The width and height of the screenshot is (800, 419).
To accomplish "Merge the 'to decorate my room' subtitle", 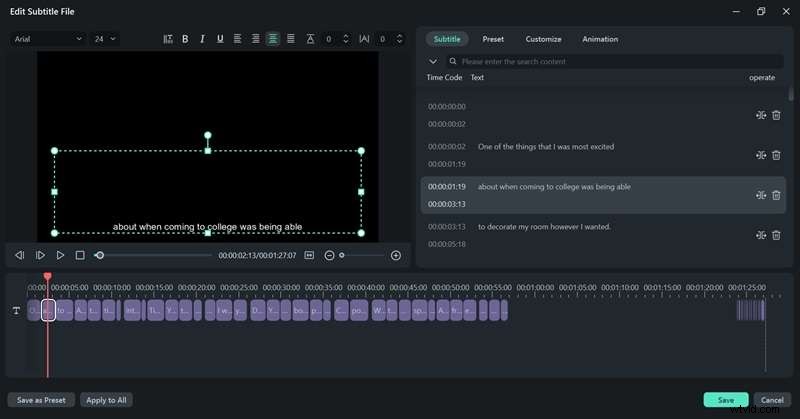I will [761, 235].
